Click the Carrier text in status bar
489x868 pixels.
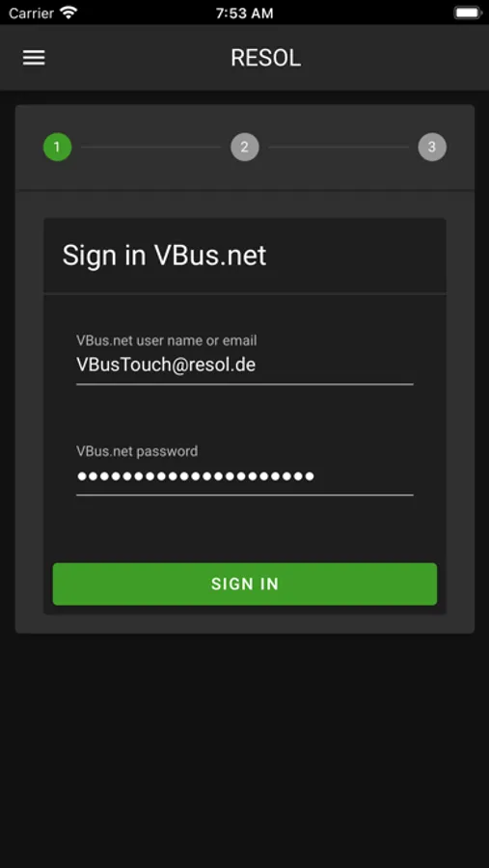pos(31,14)
